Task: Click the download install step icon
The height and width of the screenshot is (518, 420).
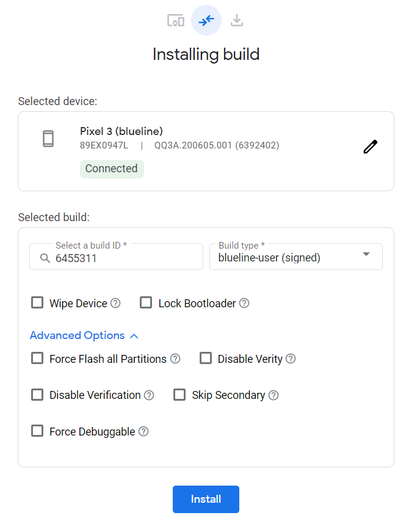Action: (237, 21)
